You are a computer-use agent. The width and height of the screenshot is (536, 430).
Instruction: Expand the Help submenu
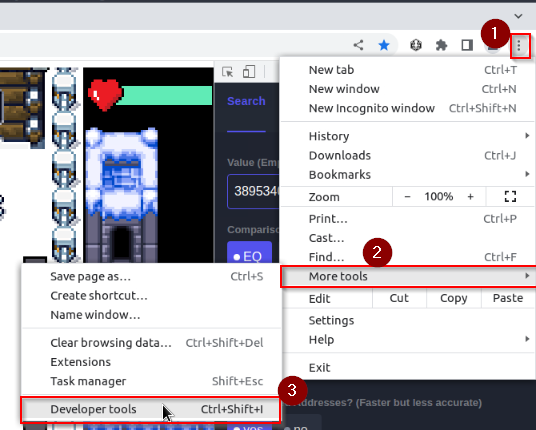pos(407,339)
